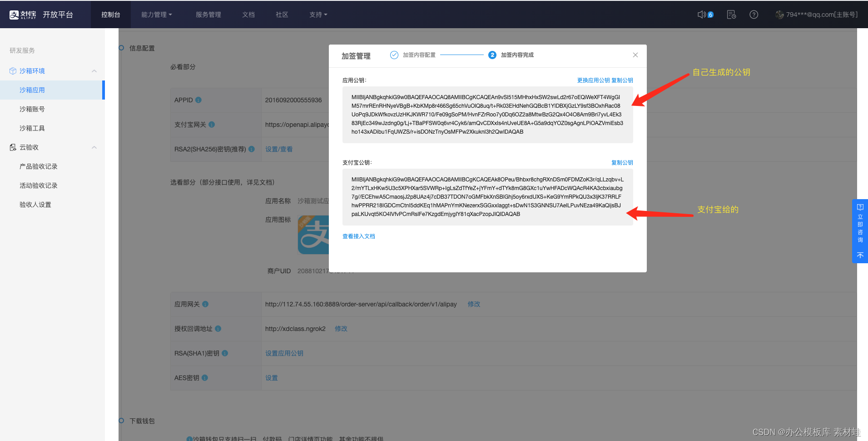The width and height of the screenshot is (868, 441).
Task: Click 修改 next to 授权回调地址
Action: 341,329
